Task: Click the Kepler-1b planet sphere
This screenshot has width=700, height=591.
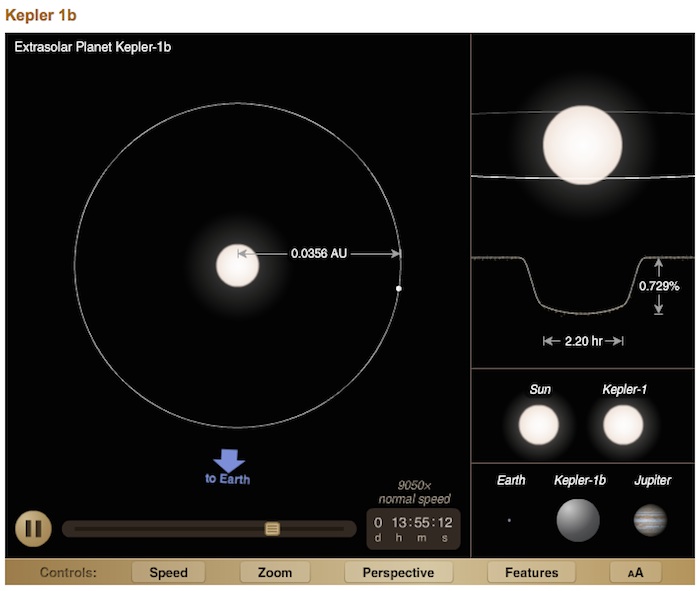Action: [x=578, y=520]
